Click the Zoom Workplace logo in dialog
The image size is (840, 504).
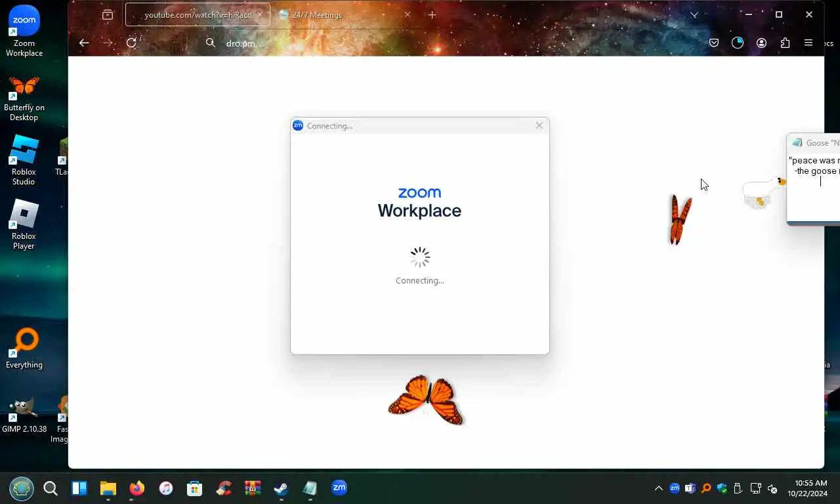click(x=419, y=203)
